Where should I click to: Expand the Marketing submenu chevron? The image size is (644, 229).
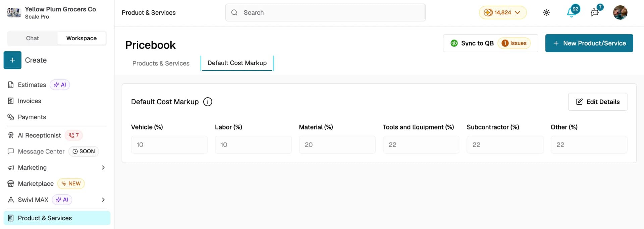[x=103, y=168]
